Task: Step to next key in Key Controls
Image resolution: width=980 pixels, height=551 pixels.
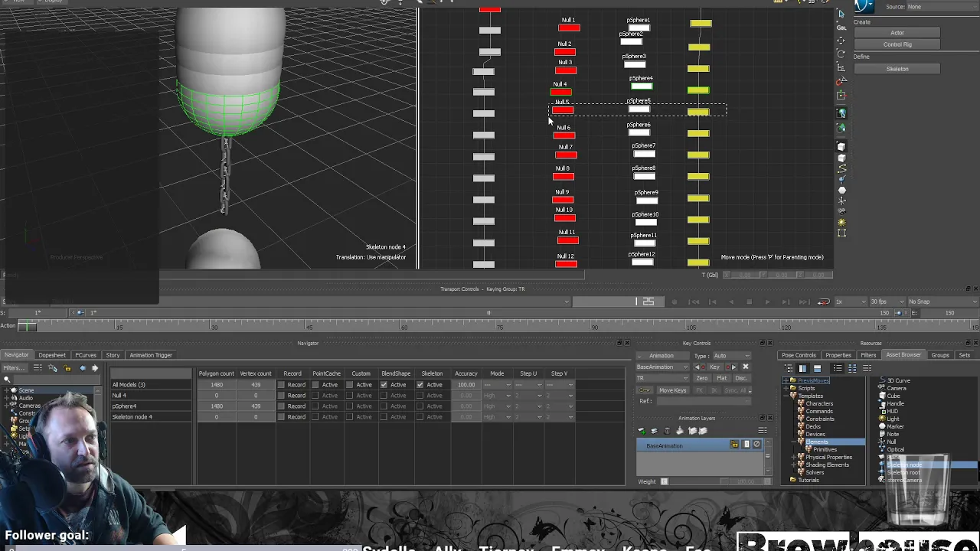Action: click(732, 367)
